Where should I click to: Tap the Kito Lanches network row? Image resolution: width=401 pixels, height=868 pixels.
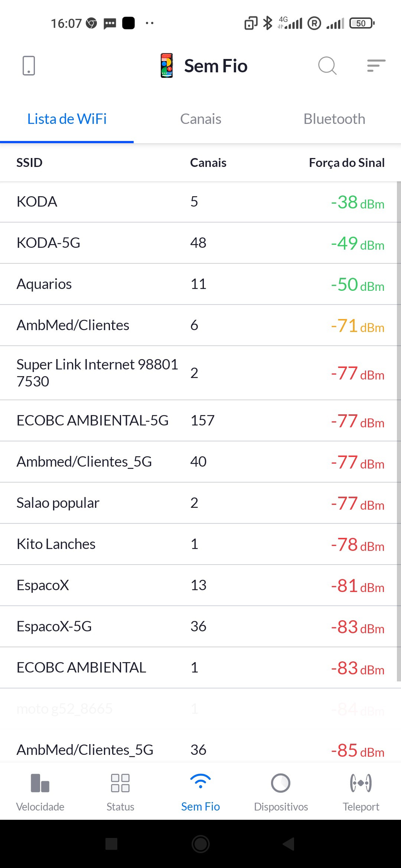pos(200,544)
